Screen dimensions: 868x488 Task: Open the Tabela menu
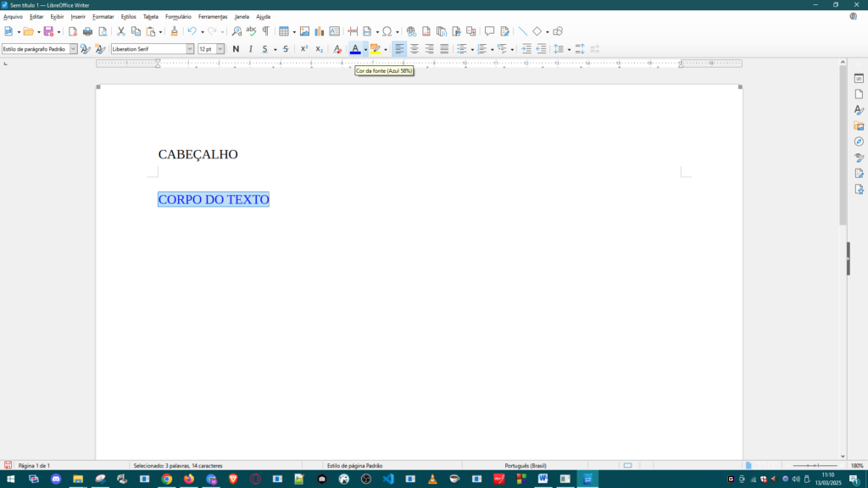(x=150, y=16)
